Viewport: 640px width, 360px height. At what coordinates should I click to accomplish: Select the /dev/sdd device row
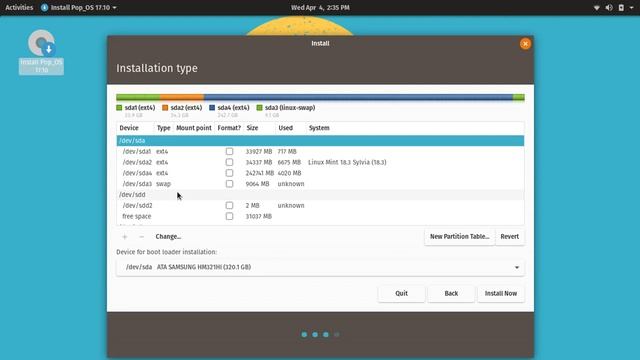pyautogui.click(x=320, y=195)
